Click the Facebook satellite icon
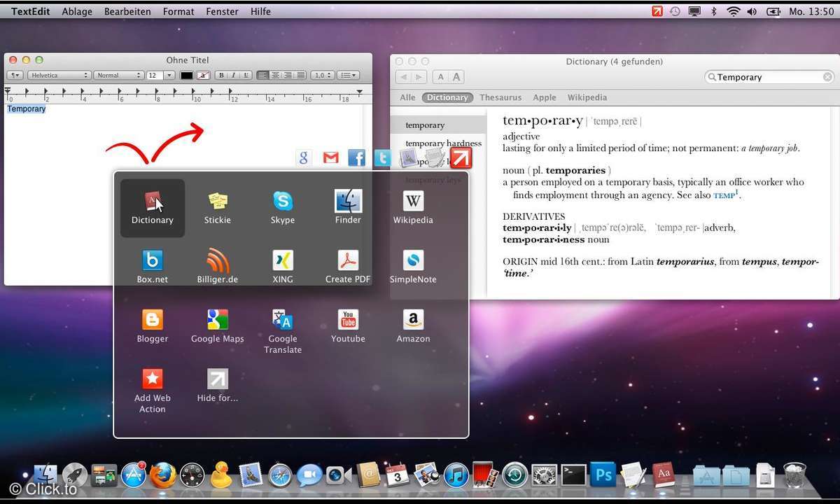 [x=357, y=158]
